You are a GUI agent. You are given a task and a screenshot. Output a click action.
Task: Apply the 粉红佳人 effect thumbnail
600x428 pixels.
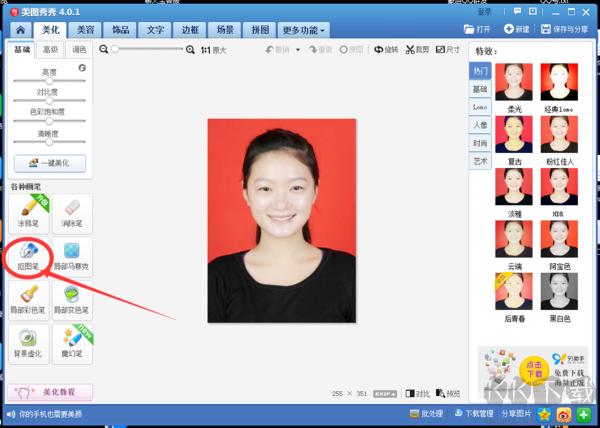point(559,134)
